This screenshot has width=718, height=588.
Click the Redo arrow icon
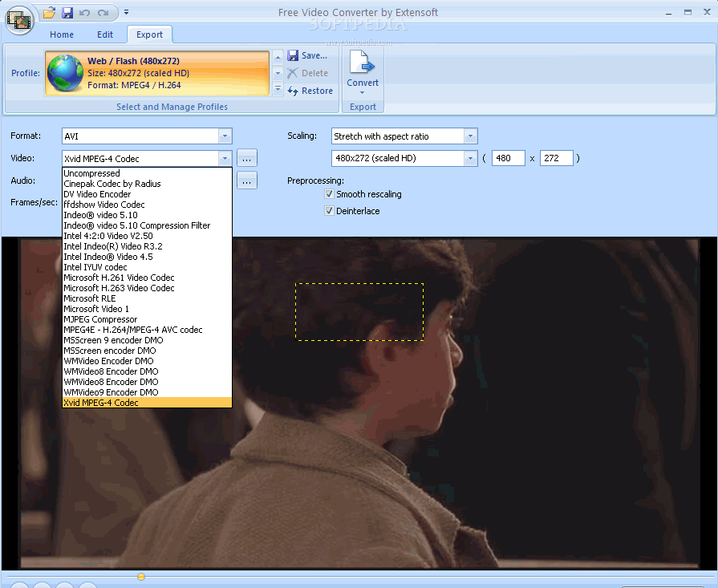click(x=103, y=13)
